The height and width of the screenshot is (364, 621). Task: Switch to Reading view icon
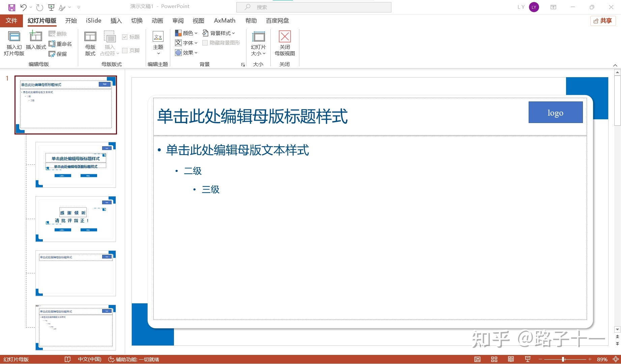point(511,359)
